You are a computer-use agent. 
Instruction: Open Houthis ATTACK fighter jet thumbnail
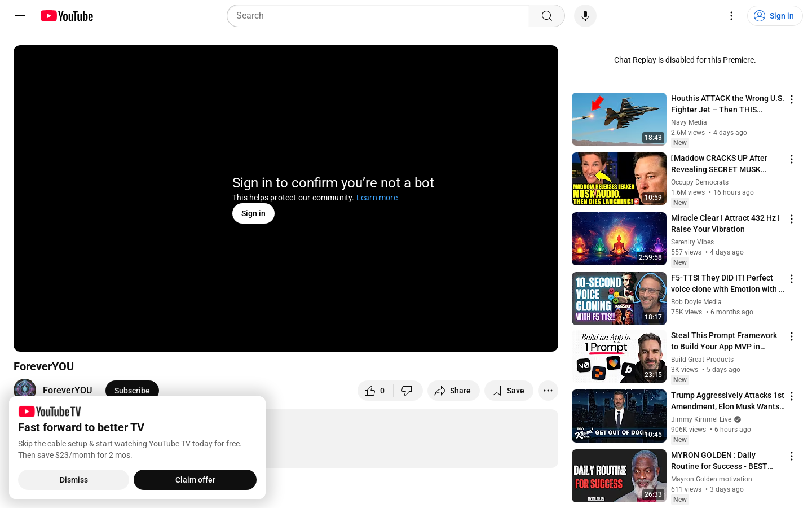(x=619, y=119)
